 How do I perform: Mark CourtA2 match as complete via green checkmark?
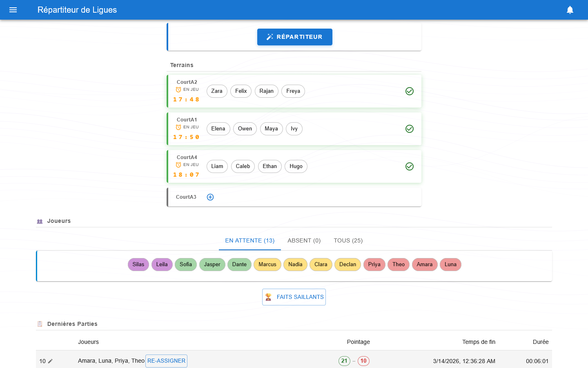[x=410, y=91]
